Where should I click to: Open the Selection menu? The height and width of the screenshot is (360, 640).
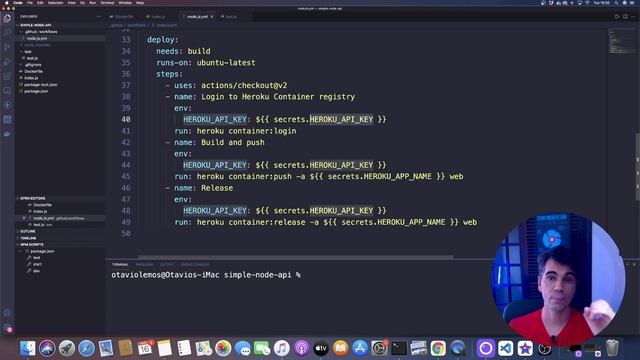coord(56,3)
